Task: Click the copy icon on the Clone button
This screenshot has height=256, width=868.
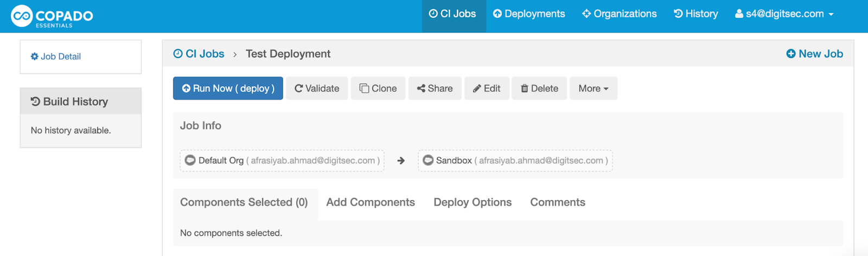Action: (x=365, y=88)
